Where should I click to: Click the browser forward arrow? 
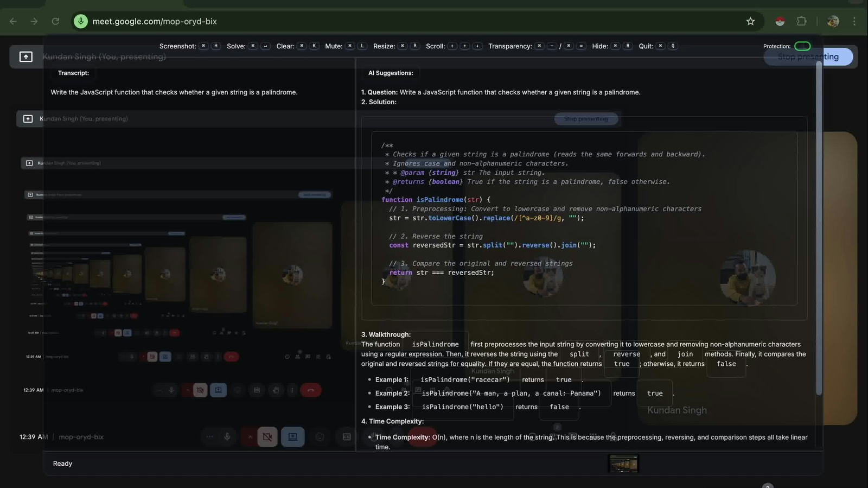[x=34, y=21]
